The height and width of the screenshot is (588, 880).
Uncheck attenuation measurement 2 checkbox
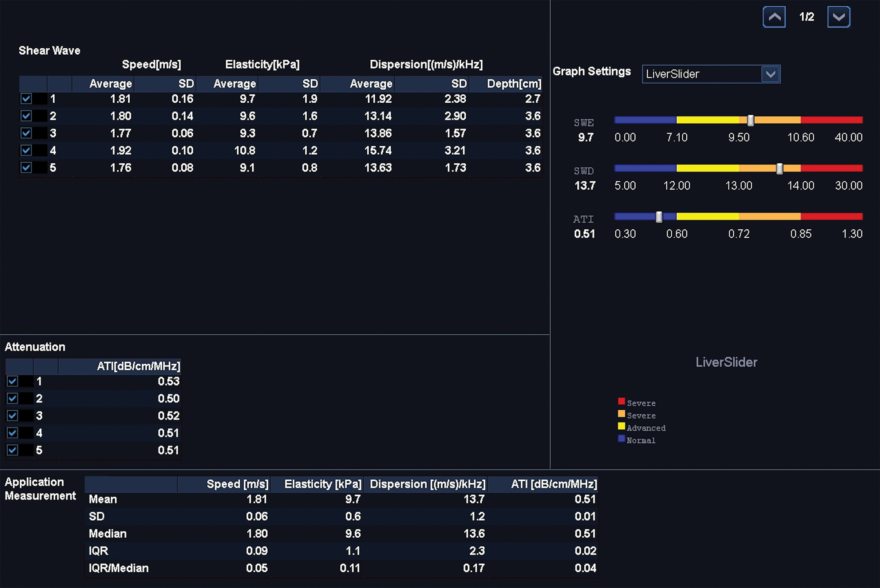[x=12, y=398]
